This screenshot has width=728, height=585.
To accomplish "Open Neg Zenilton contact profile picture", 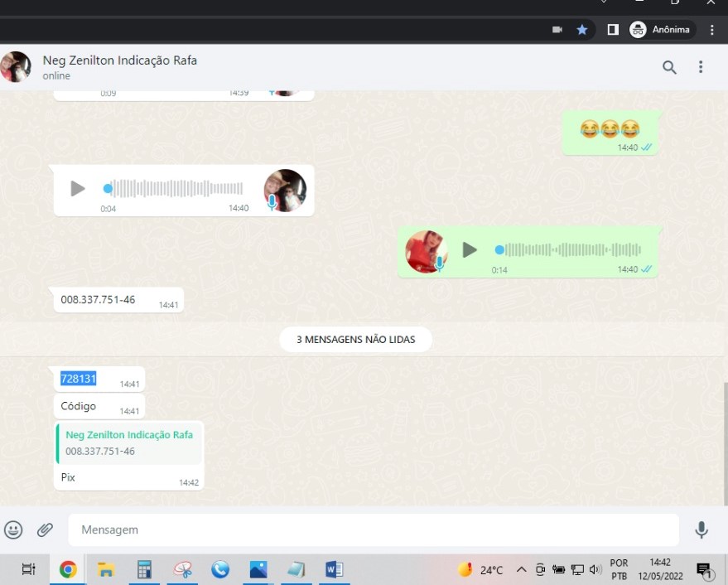I will click(x=16, y=67).
